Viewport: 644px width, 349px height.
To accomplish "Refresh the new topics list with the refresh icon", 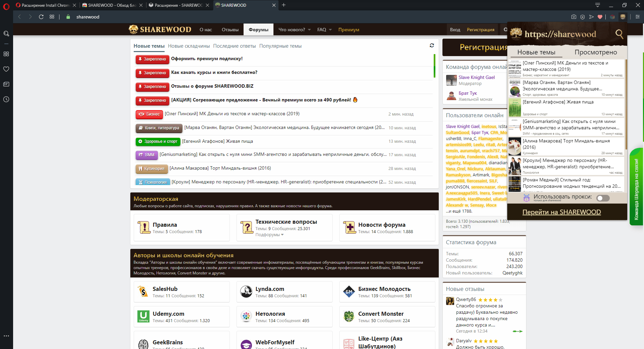I will pyautogui.click(x=432, y=45).
